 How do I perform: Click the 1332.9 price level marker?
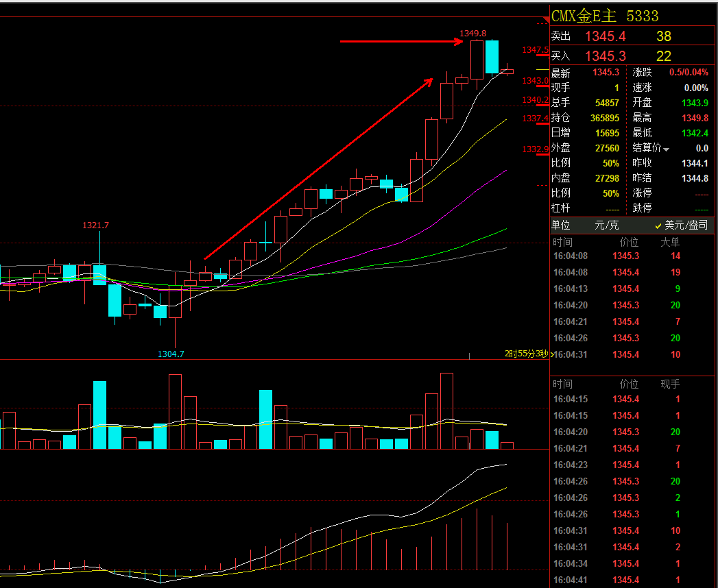coord(536,149)
